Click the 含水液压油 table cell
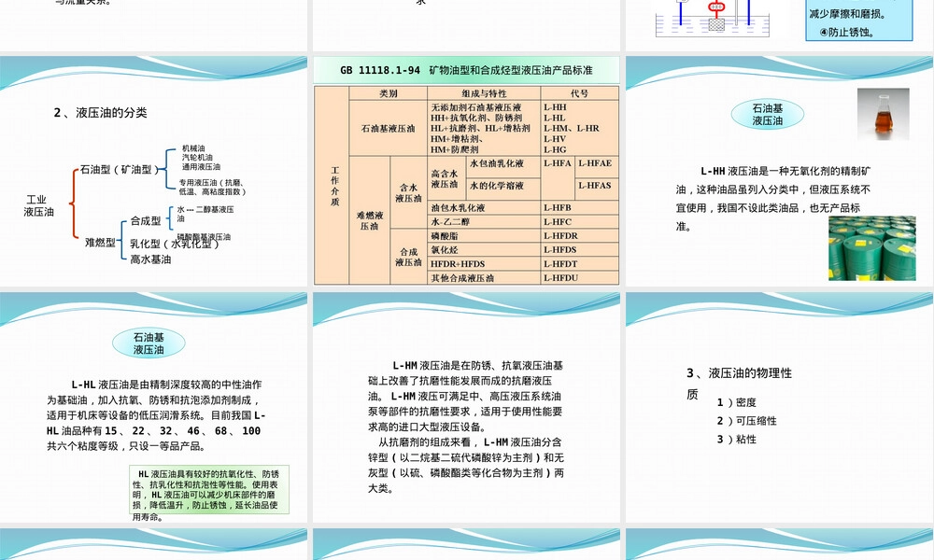934x560 pixels. [x=409, y=193]
